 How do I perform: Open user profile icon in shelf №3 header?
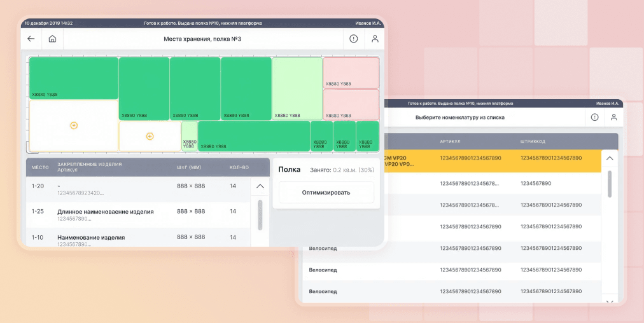pyautogui.click(x=375, y=39)
